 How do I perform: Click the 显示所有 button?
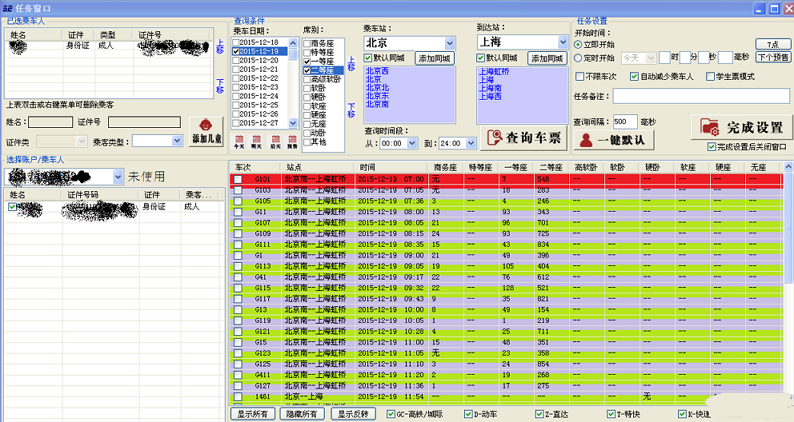pos(252,414)
